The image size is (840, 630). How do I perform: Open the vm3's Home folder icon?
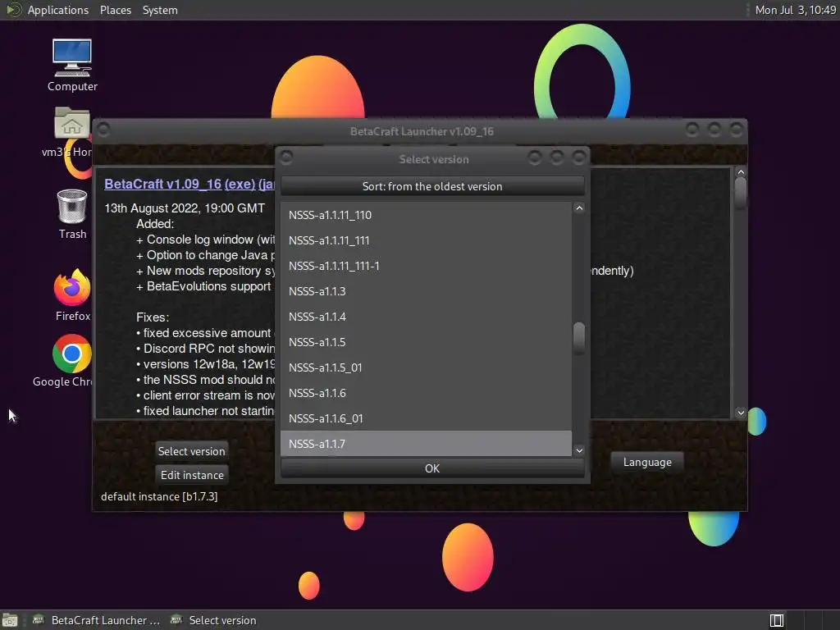pos(72,132)
